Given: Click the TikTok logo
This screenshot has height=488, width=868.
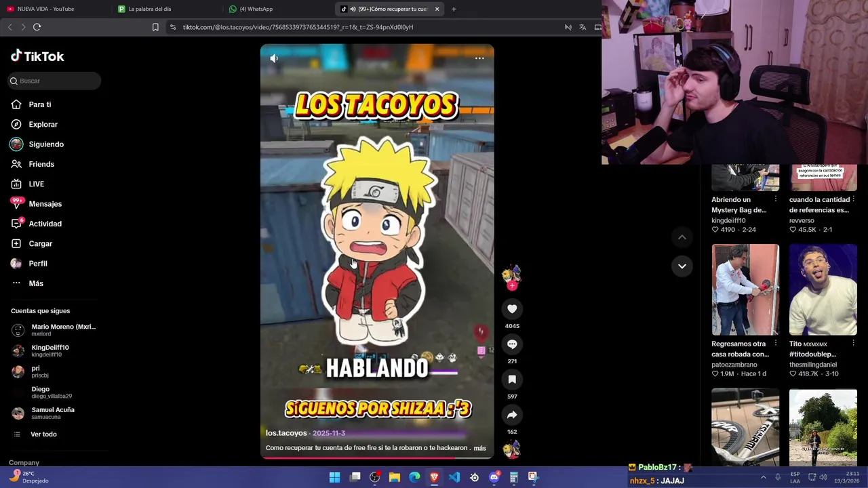Looking at the screenshot, I should pyautogui.click(x=37, y=56).
